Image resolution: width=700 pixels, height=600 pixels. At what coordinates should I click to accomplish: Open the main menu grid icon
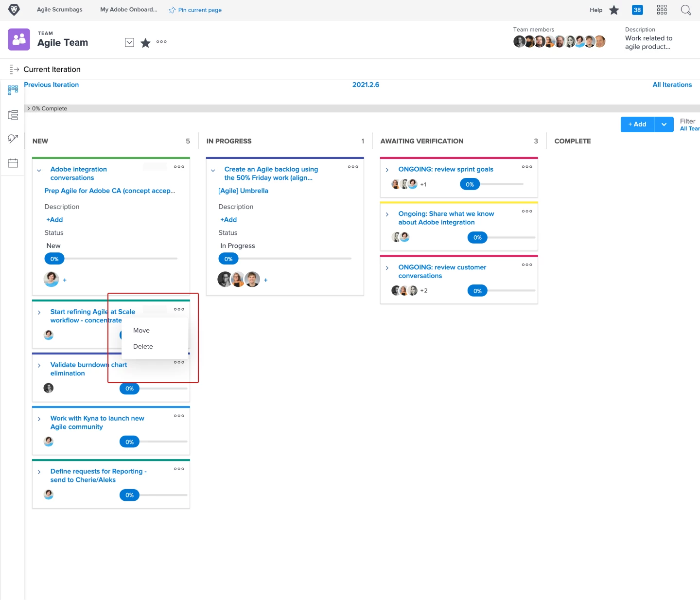point(662,10)
